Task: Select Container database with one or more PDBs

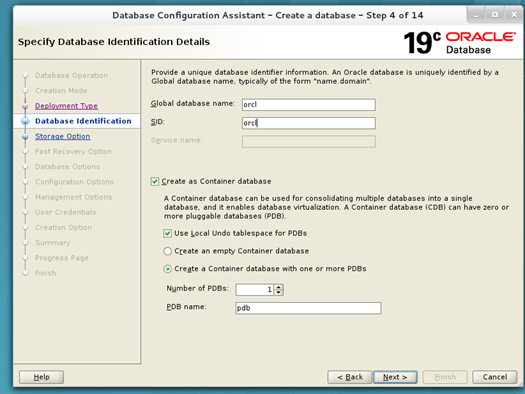Action: click(167, 269)
